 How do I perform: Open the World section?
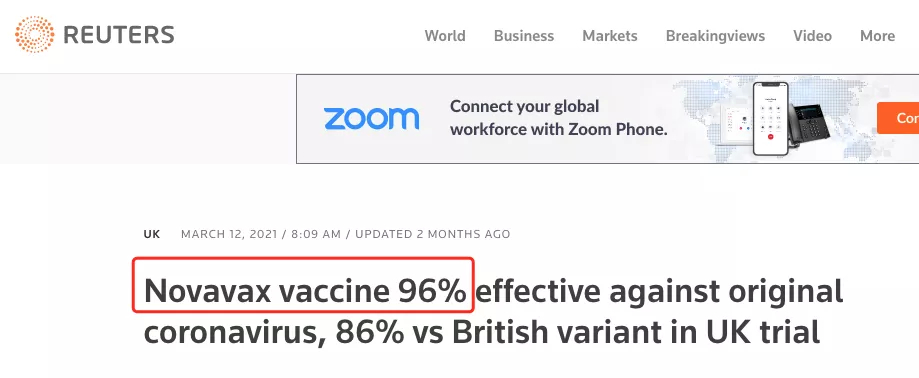point(445,36)
